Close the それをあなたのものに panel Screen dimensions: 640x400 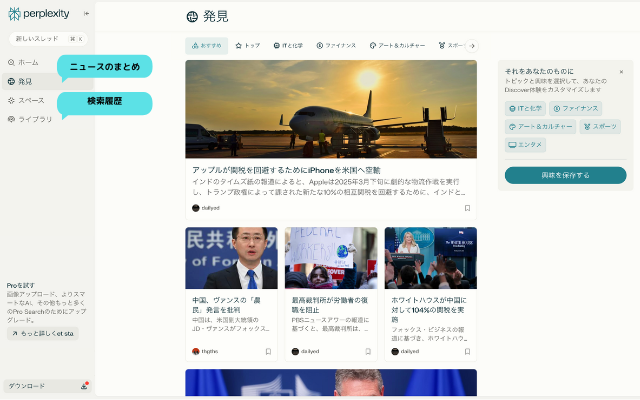tap(621, 72)
